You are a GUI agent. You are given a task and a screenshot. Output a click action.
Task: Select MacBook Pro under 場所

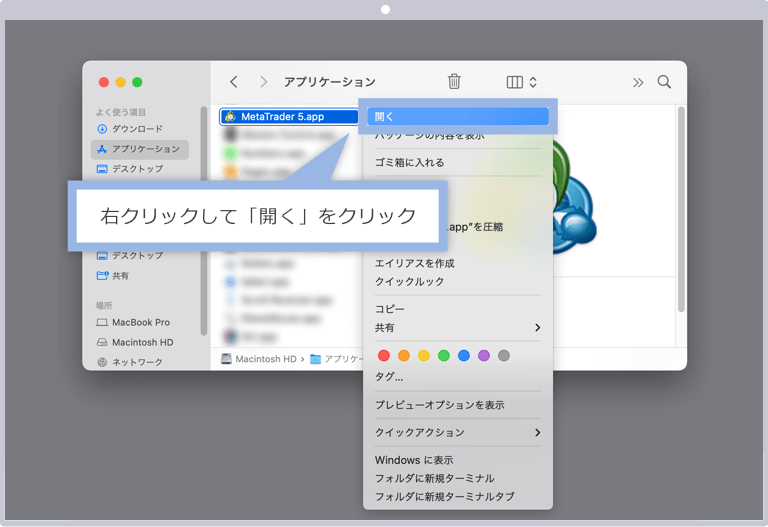click(x=140, y=322)
